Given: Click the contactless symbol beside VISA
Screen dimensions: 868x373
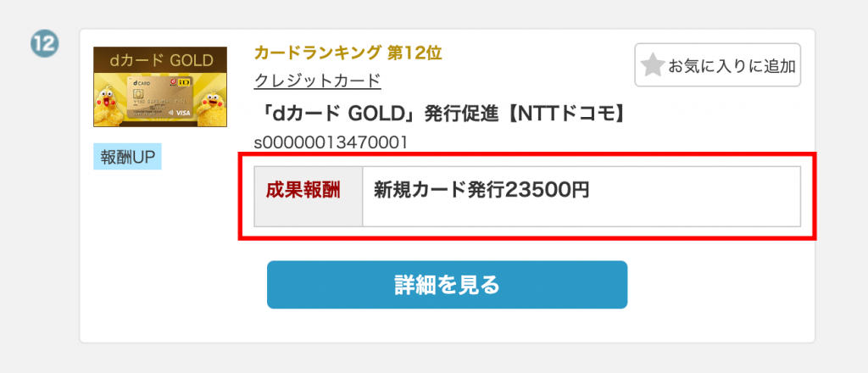Looking at the screenshot, I should click(172, 114).
